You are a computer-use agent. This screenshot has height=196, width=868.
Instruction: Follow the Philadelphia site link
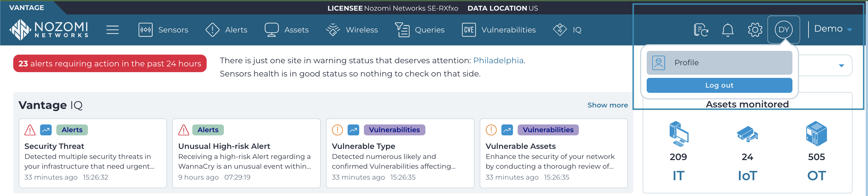(498, 61)
